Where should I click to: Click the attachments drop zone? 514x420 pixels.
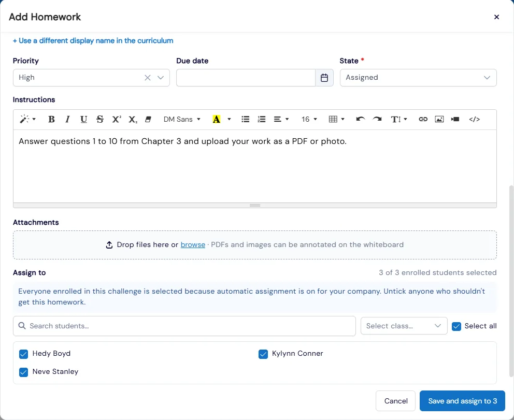255,245
